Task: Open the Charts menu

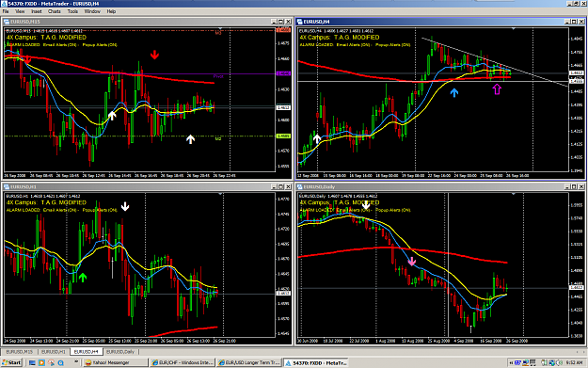Action: [55, 11]
